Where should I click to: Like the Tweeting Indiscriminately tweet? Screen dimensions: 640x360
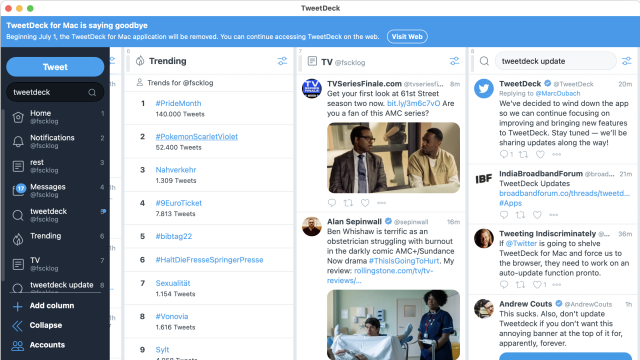tap(537, 284)
